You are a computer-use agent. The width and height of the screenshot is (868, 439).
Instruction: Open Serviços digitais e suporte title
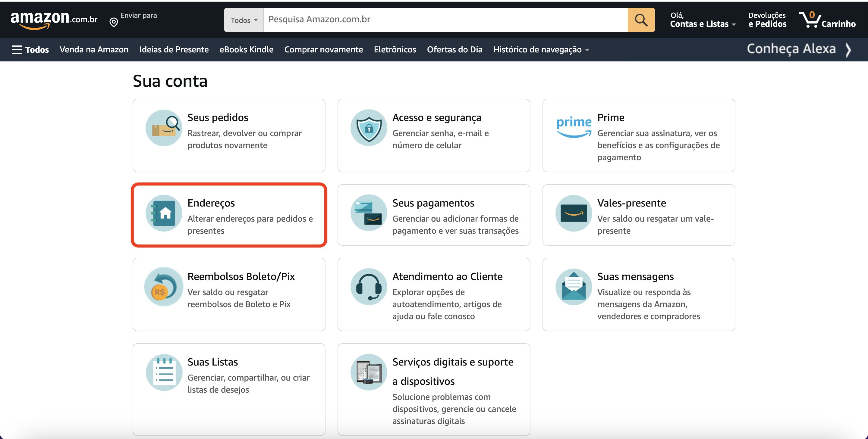coord(452,371)
